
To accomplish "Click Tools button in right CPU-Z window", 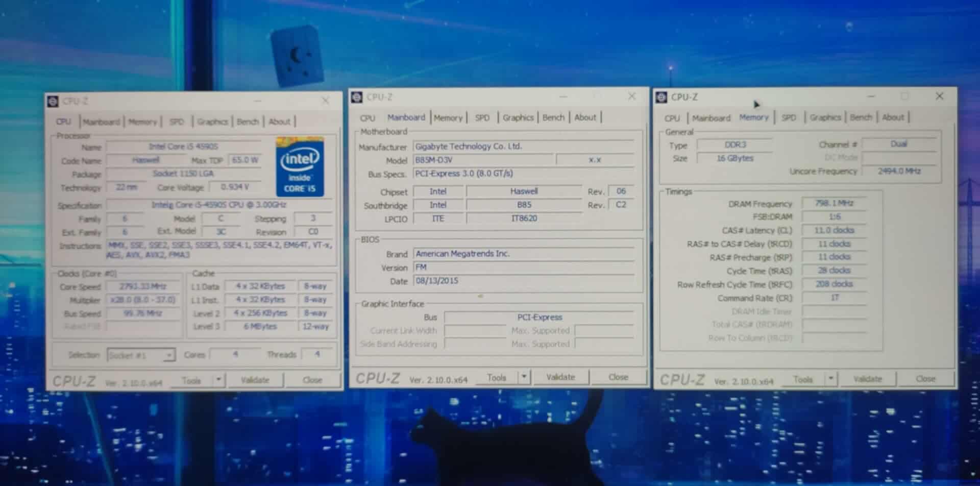I will pos(803,379).
